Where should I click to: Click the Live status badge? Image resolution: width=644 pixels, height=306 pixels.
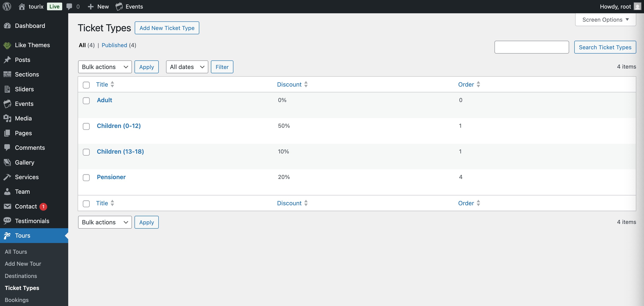(54, 6)
